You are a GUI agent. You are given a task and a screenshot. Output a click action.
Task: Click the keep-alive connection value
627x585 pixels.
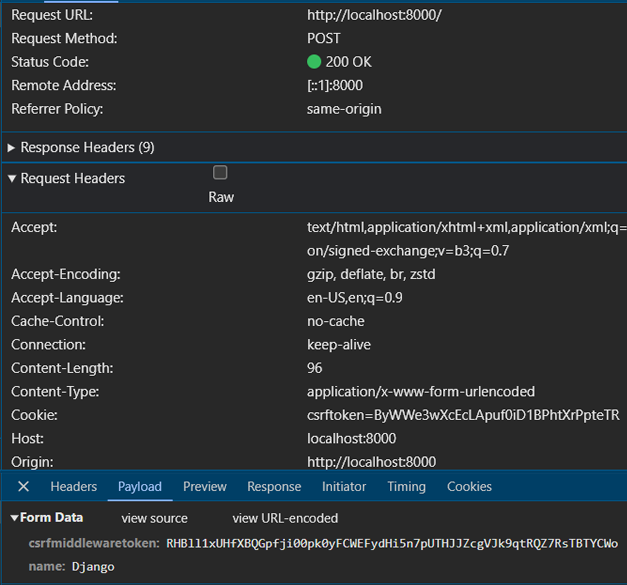(x=339, y=345)
